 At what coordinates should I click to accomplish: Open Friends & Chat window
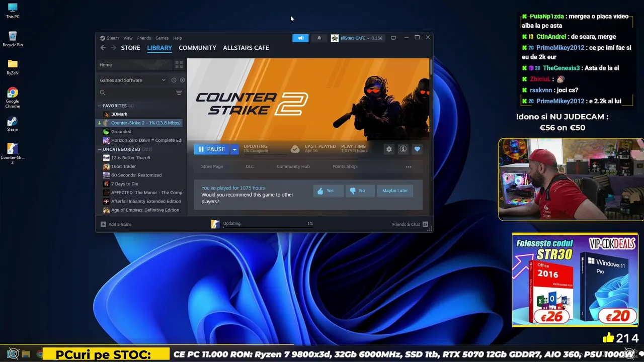[x=410, y=224]
